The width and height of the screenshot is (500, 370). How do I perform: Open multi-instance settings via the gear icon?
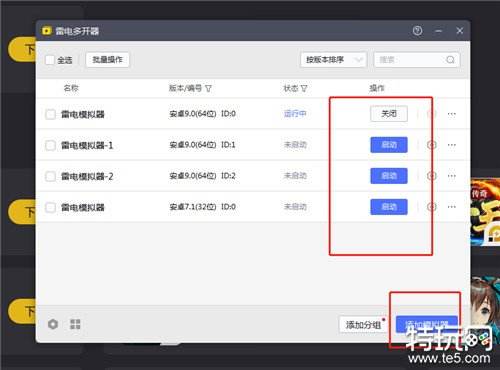[x=53, y=324]
